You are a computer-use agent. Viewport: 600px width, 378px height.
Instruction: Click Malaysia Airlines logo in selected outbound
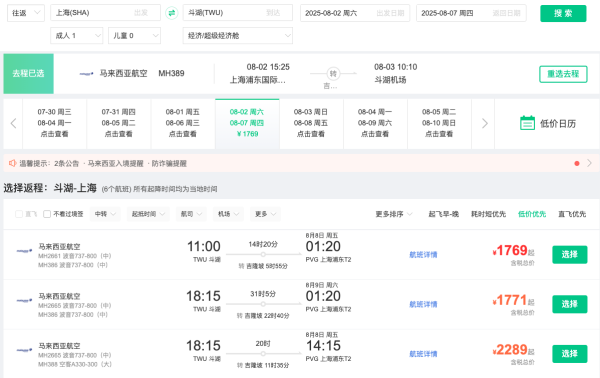click(x=86, y=73)
